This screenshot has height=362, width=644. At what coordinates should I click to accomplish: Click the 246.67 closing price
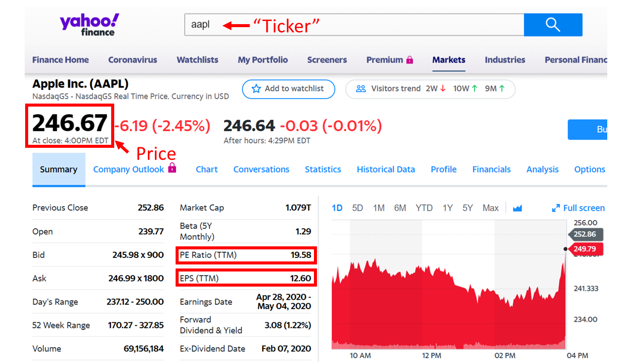pyautogui.click(x=70, y=123)
